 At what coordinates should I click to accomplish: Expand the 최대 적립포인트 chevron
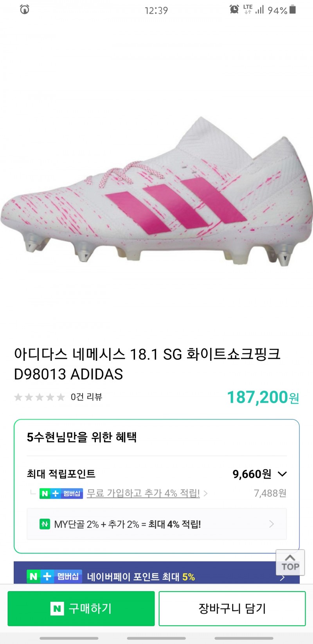pos(282,474)
